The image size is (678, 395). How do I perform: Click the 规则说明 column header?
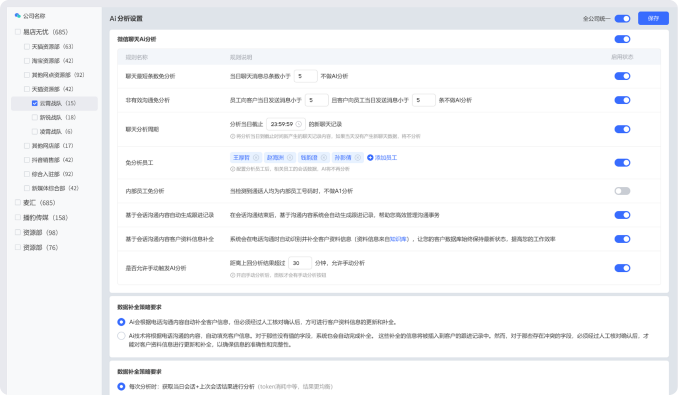pos(241,57)
